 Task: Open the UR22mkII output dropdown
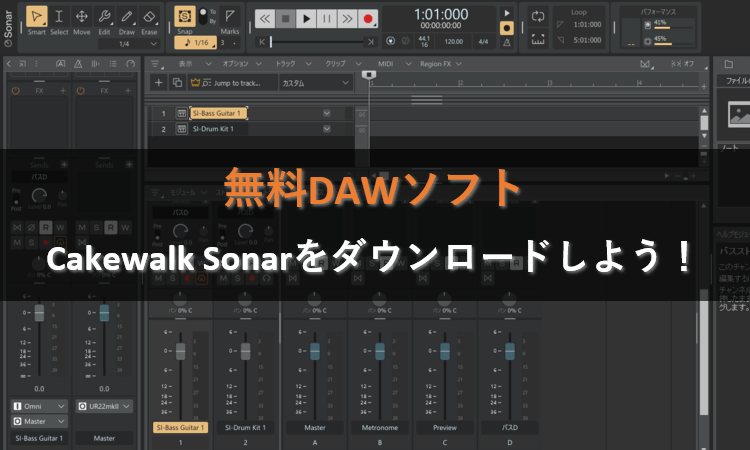point(104,406)
